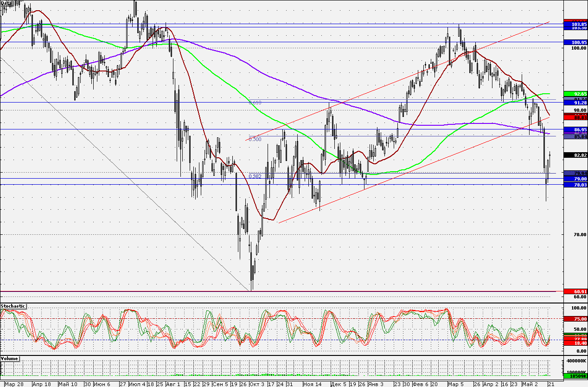Select the 100.95 price level tag
The image size is (588, 387).
pos(575,42)
